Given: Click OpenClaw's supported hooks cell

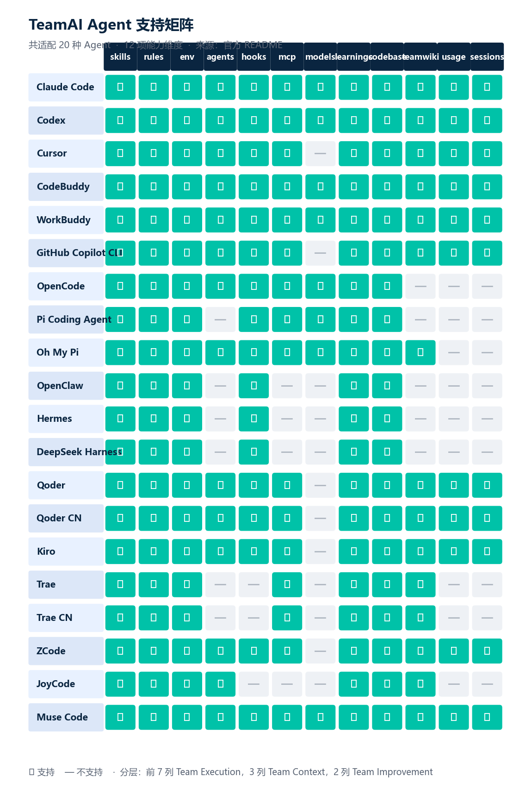Looking at the screenshot, I should click(254, 386).
